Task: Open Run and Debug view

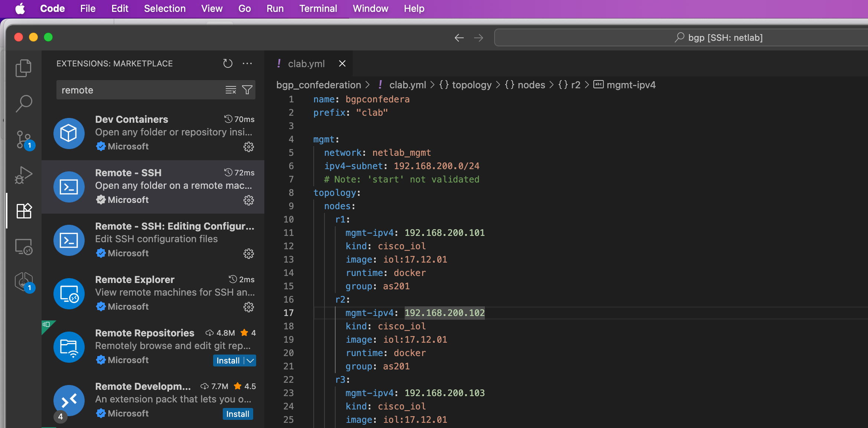Action: point(24,175)
